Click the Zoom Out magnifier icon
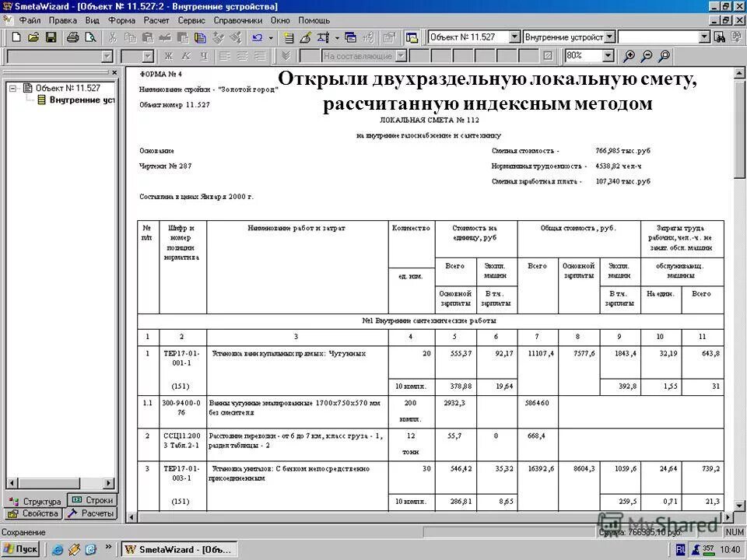The image size is (747, 560). coord(647,56)
